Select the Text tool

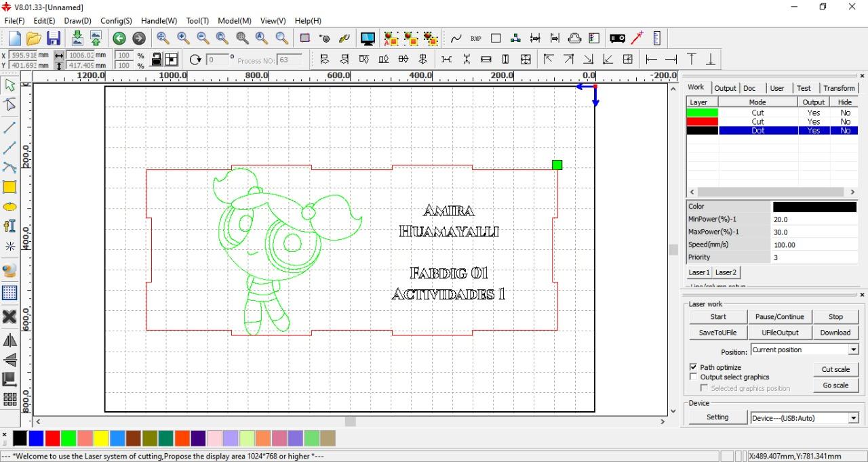[x=9, y=226]
